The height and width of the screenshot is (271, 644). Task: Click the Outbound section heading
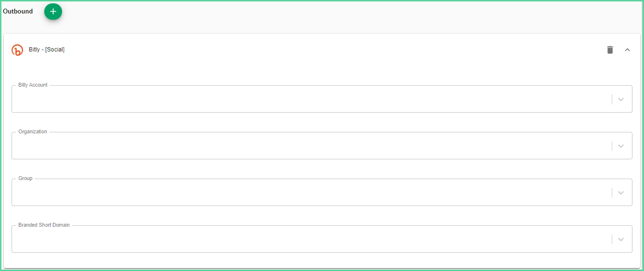click(x=18, y=11)
